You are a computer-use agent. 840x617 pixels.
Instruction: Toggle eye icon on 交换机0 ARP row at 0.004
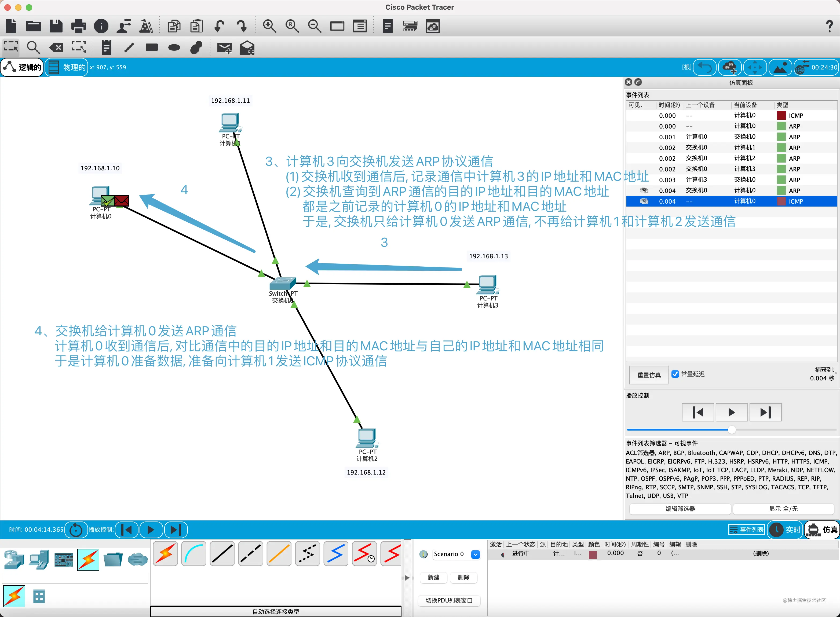point(644,190)
